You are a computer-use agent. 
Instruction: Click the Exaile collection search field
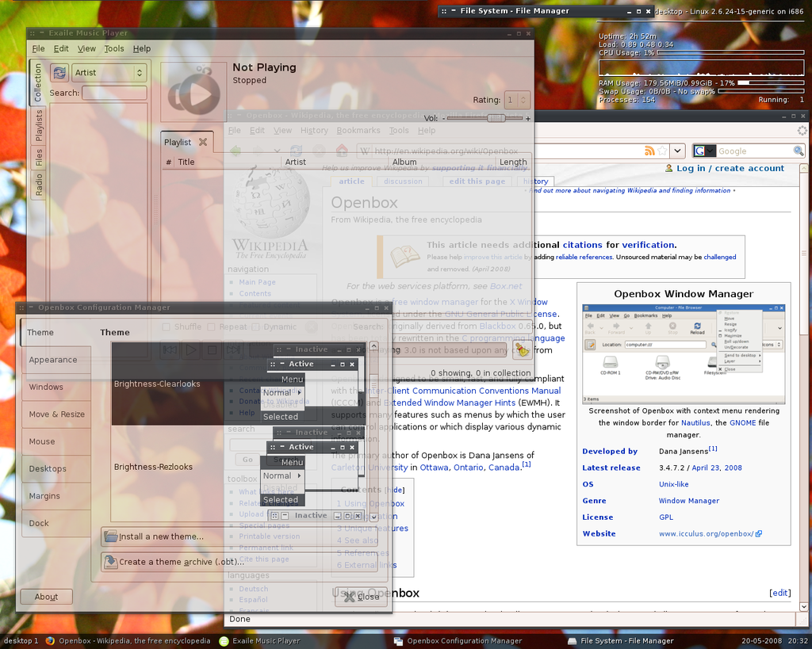(x=114, y=93)
